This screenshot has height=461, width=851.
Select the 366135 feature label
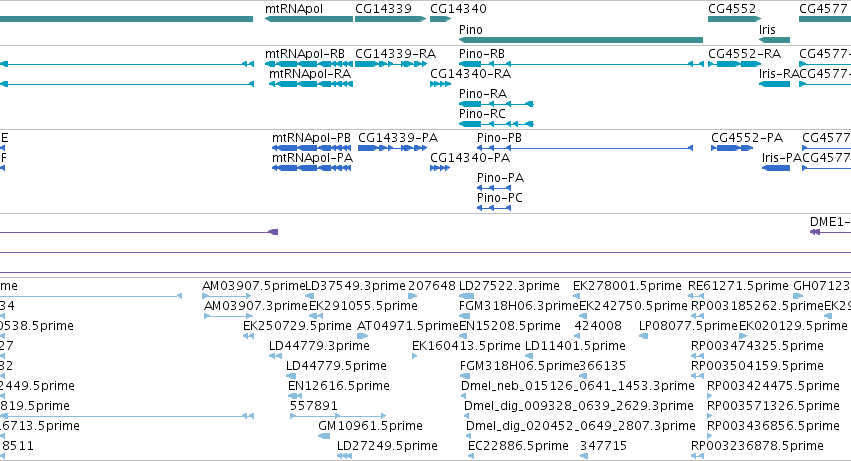pos(603,367)
